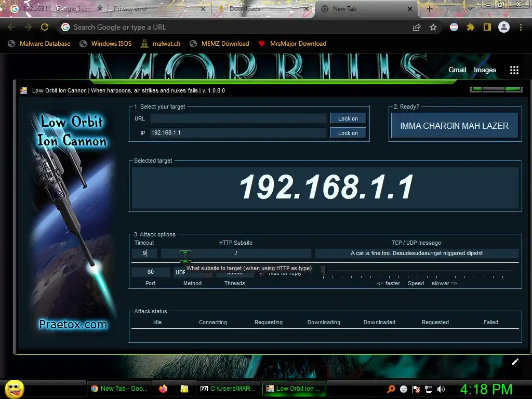Click Lock on beside URL field
The height and width of the screenshot is (399, 532).
pyautogui.click(x=348, y=118)
